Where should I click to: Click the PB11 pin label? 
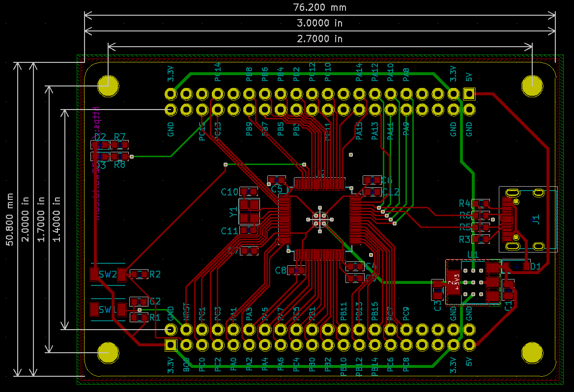coord(344,311)
